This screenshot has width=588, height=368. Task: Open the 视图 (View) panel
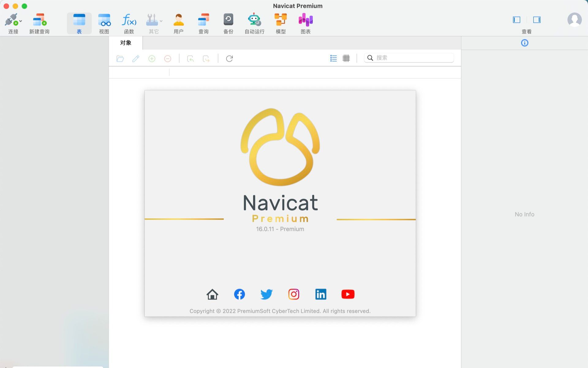pos(104,23)
